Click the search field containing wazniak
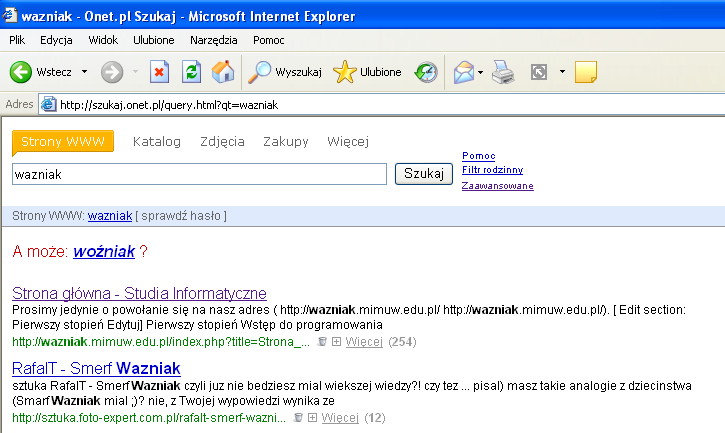725x433 pixels. coord(199,174)
